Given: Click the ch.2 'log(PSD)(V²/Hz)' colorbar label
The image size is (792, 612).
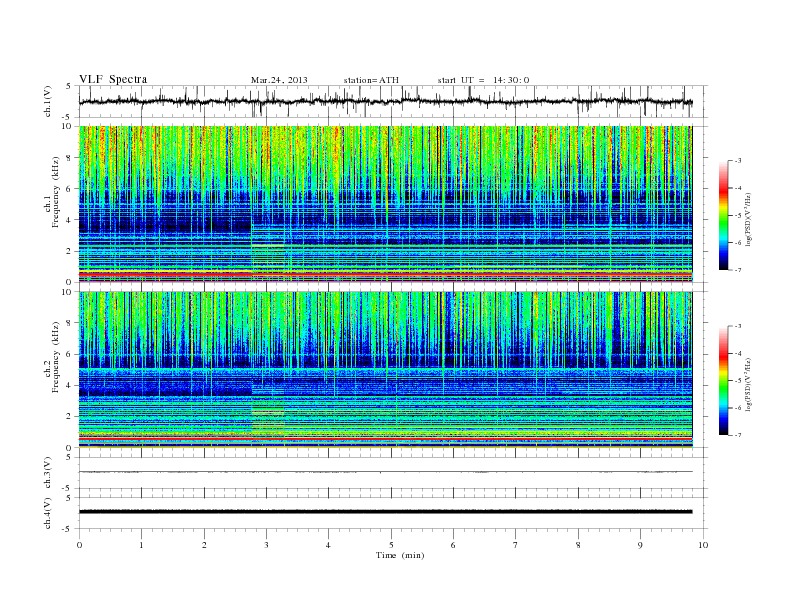Looking at the screenshot, I should click(x=748, y=384).
